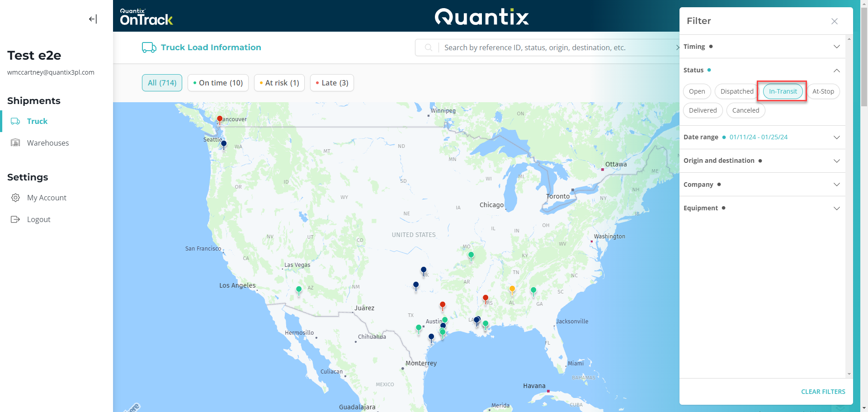This screenshot has width=868, height=412.
Task: Click the Logout icon
Action: pyautogui.click(x=15, y=219)
